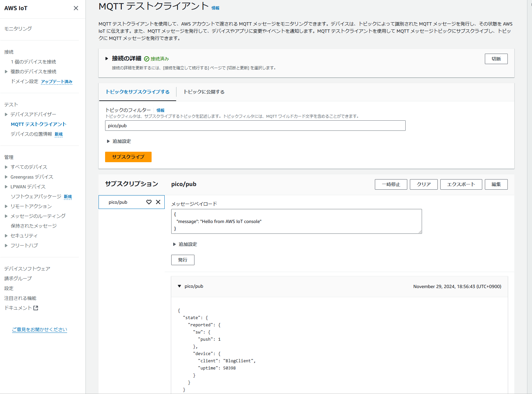Expand Greengrass デバイス section
Viewport: 532px width, 394px height.
tap(6, 177)
